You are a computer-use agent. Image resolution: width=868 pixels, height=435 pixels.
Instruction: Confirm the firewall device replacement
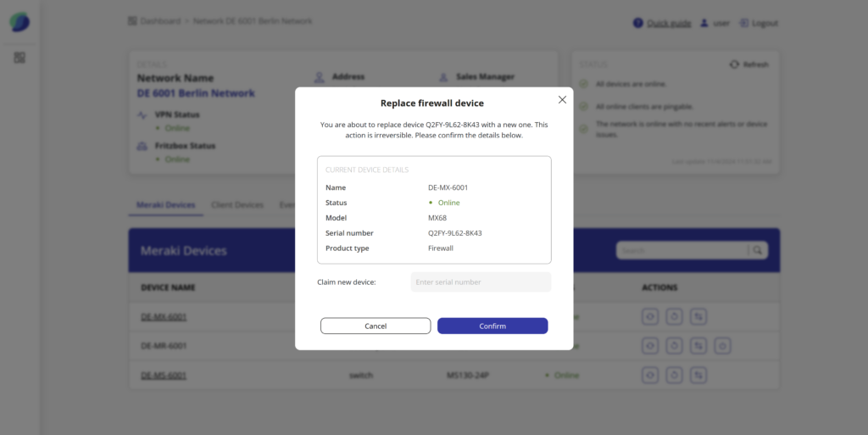[492, 326]
